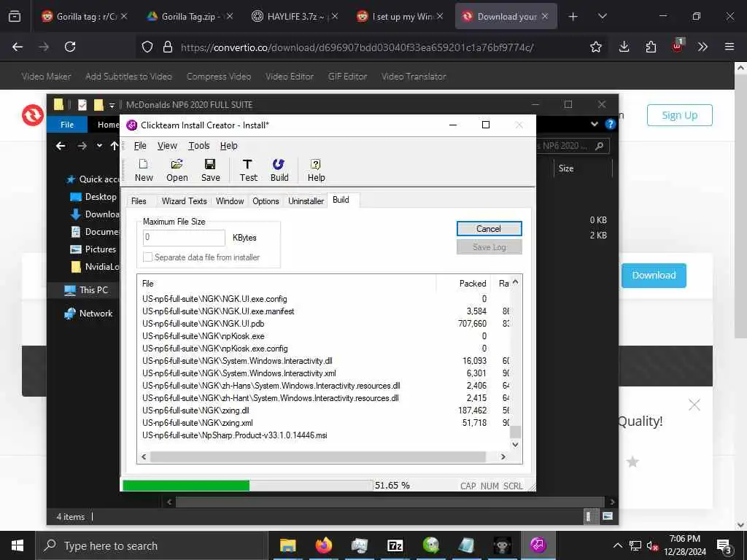Open the File tab in File Explorer ribbon
The width and height of the screenshot is (747, 560).
click(x=67, y=124)
